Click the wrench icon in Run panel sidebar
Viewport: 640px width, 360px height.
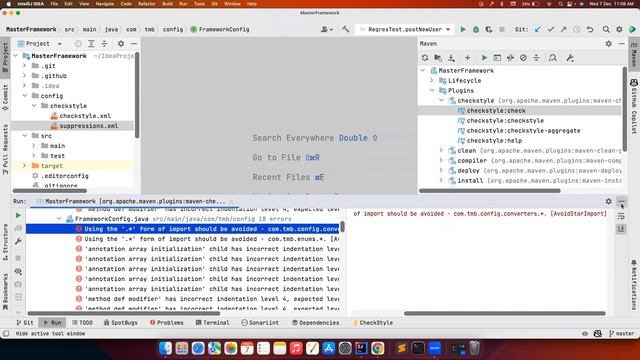[x=18, y=242]
